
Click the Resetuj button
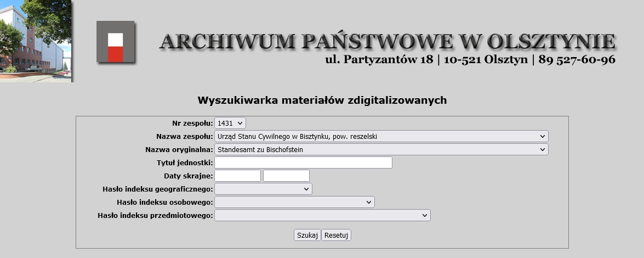click(x=336, y=235)
